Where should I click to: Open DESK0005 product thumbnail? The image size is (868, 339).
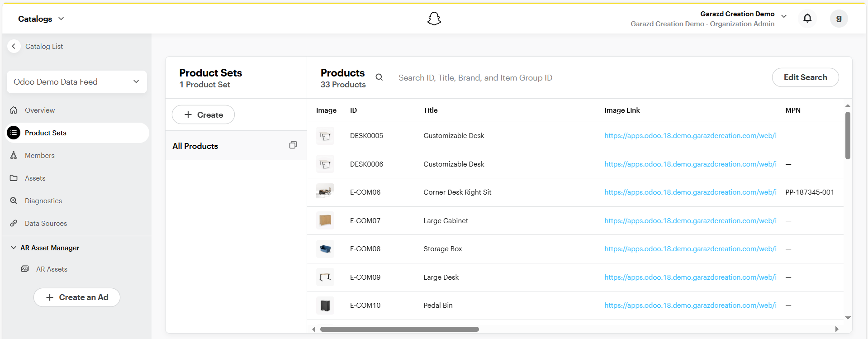pos(325,136)
